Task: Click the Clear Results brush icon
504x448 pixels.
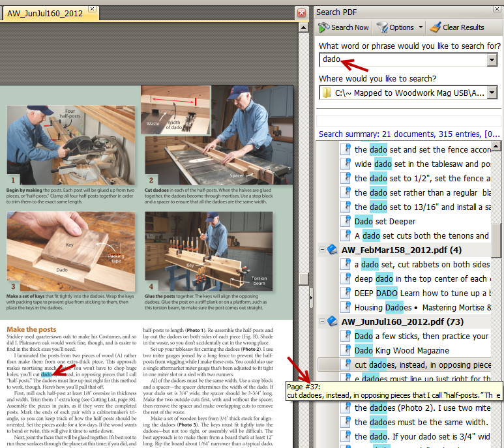Action: point(435,27)
